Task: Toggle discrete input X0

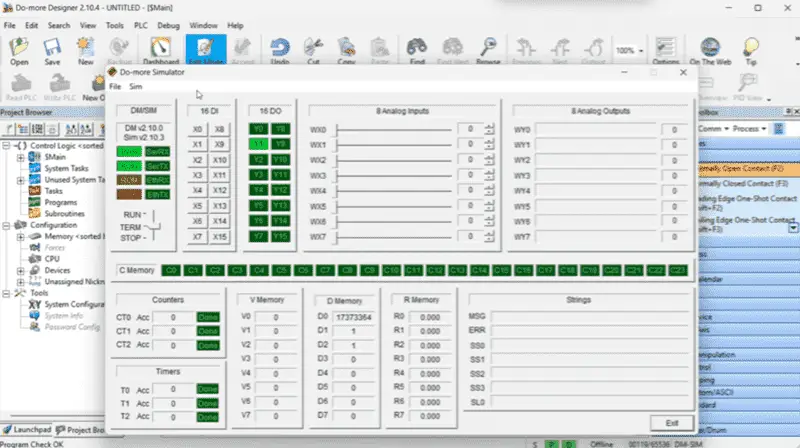Action: coord(197,130)
